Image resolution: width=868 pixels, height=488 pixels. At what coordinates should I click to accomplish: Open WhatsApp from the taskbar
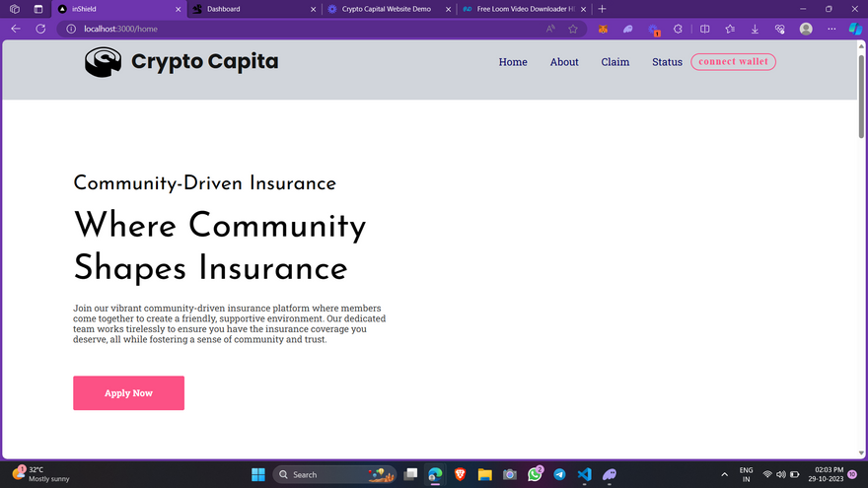(535, 474)
